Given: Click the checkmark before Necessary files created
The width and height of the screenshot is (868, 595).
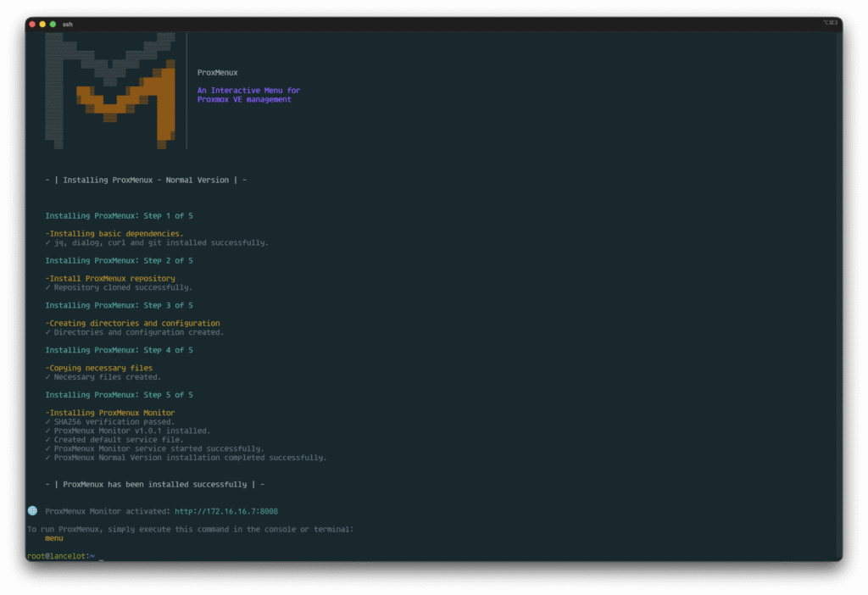Looking at the screenshot, I should tap(48, 377).
